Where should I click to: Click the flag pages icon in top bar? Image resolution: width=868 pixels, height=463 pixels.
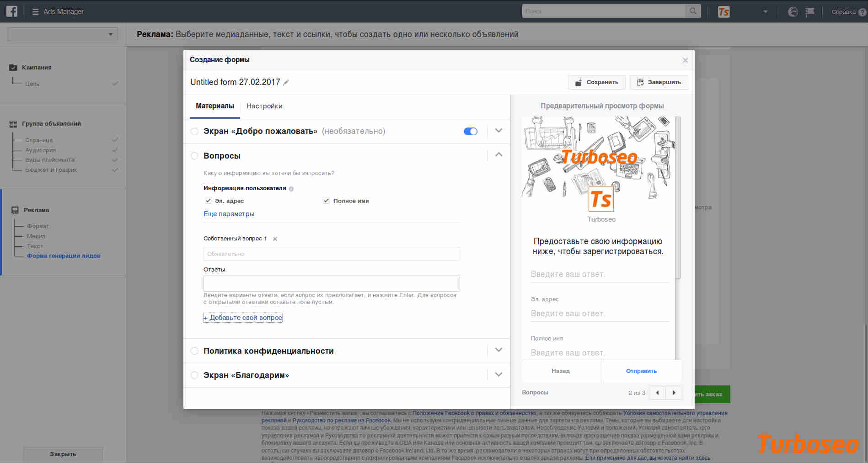[x=810, y=11]
